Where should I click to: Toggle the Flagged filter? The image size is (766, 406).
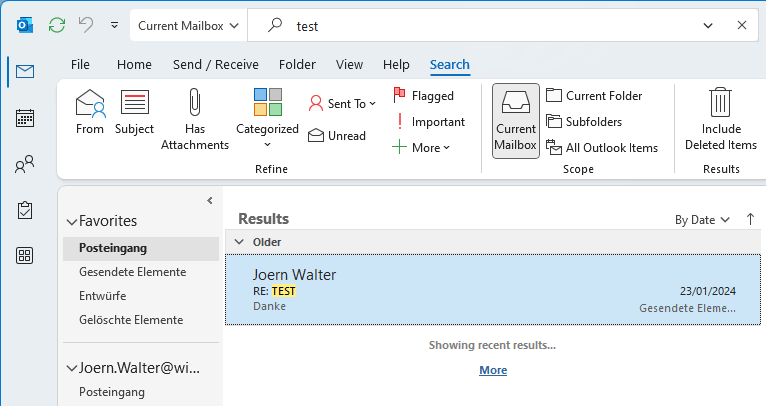[423, 96]
